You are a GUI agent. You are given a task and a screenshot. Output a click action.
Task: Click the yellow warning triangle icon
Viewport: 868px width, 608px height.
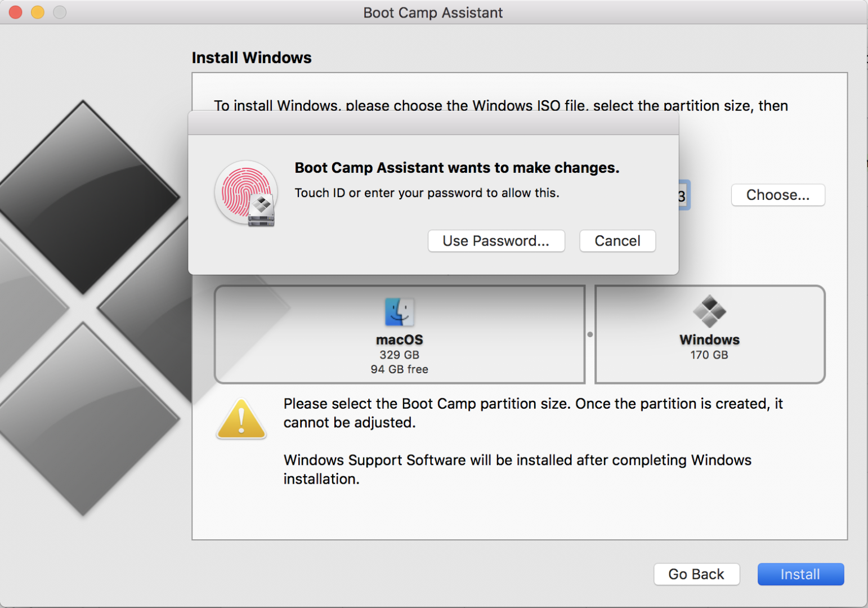click(x=241, y=419)
